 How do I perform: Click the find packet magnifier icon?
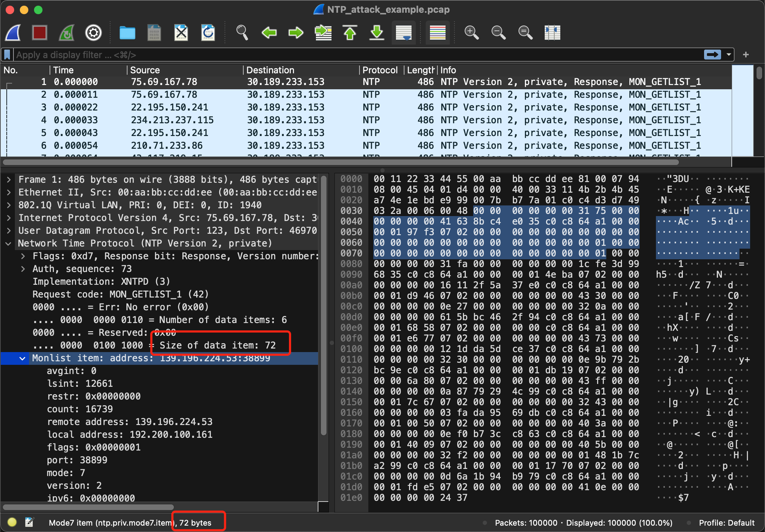coord(242,33)
